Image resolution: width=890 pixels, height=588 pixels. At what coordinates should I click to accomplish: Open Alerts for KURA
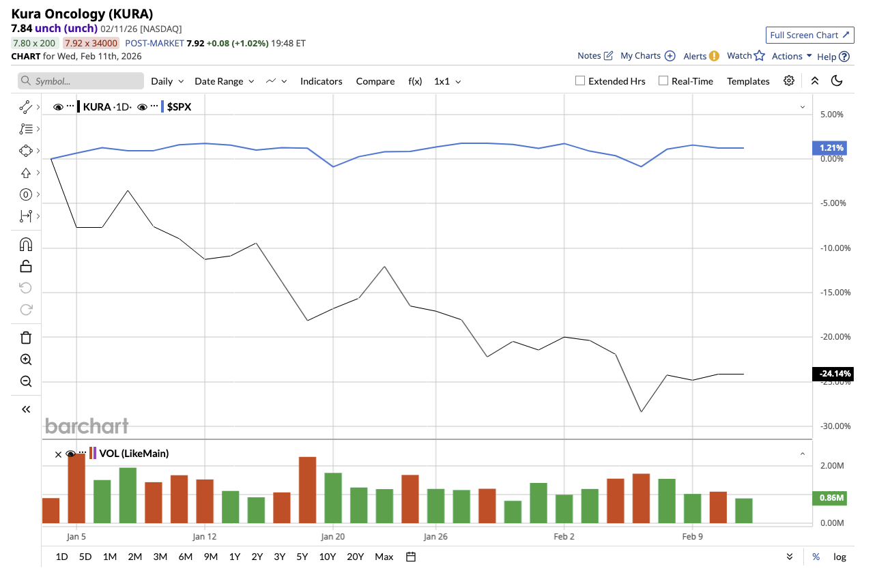point(701,56)
